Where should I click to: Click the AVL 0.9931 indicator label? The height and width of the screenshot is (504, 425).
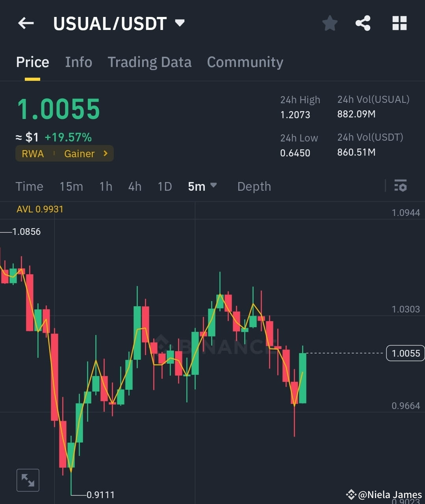pyautogui.click(x=40, y=209)
